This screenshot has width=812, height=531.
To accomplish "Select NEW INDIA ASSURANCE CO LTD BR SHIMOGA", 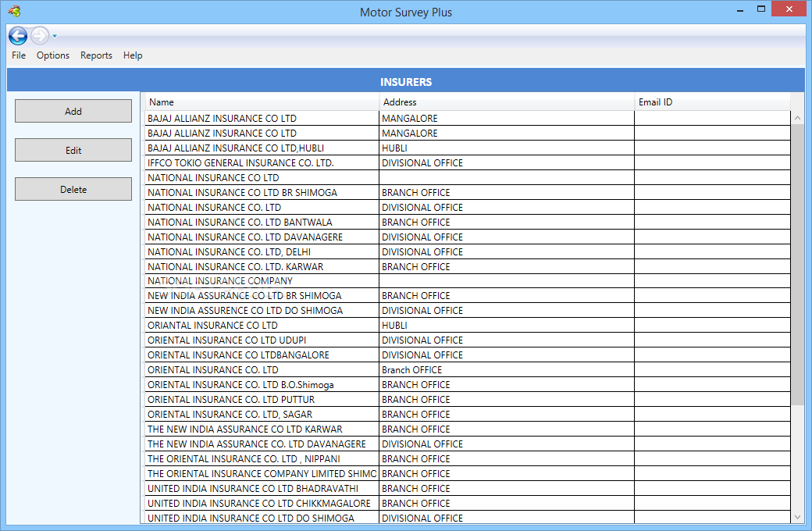I will [x=468, y=296].
